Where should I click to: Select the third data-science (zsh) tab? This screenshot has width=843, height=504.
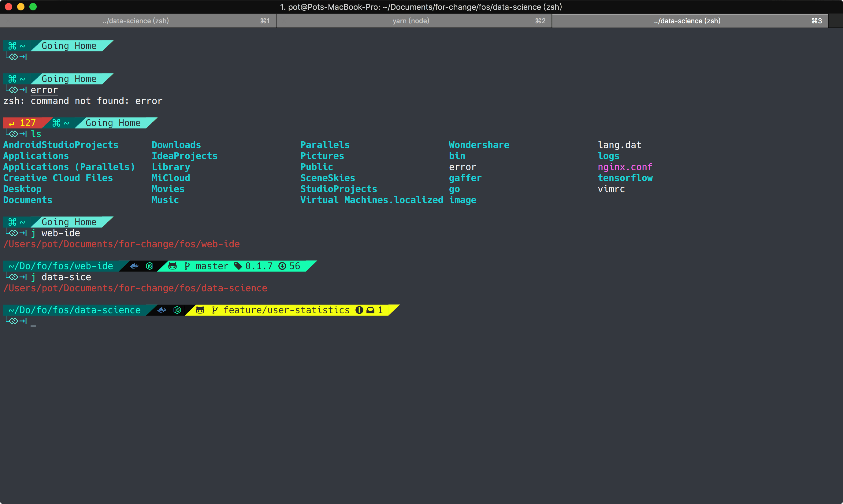(x=687, y=21)
